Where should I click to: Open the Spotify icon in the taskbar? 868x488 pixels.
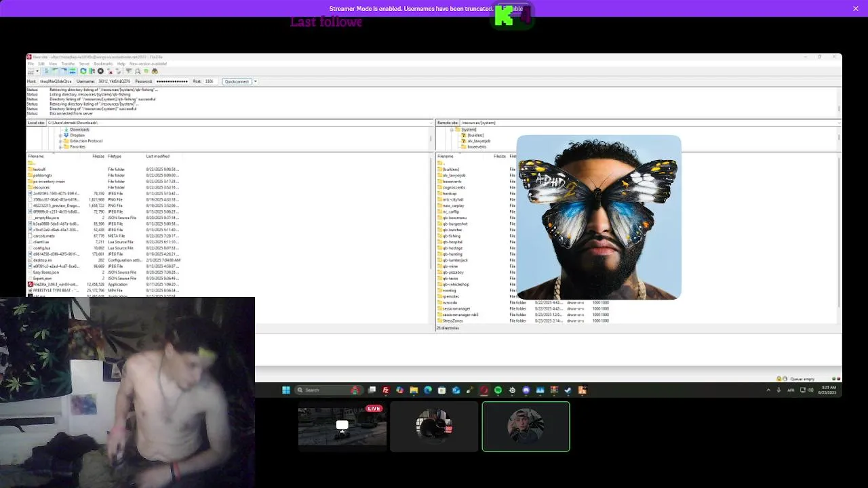coord(498,390)
